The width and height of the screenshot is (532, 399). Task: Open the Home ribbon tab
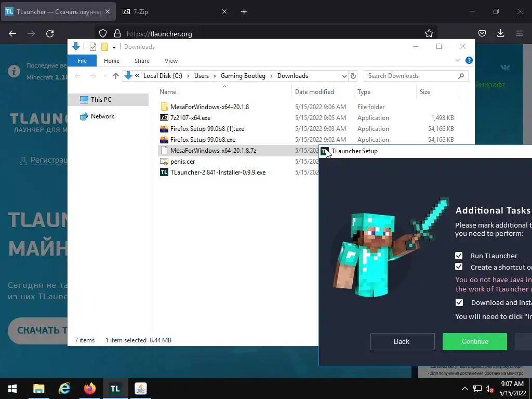point(112,61)
